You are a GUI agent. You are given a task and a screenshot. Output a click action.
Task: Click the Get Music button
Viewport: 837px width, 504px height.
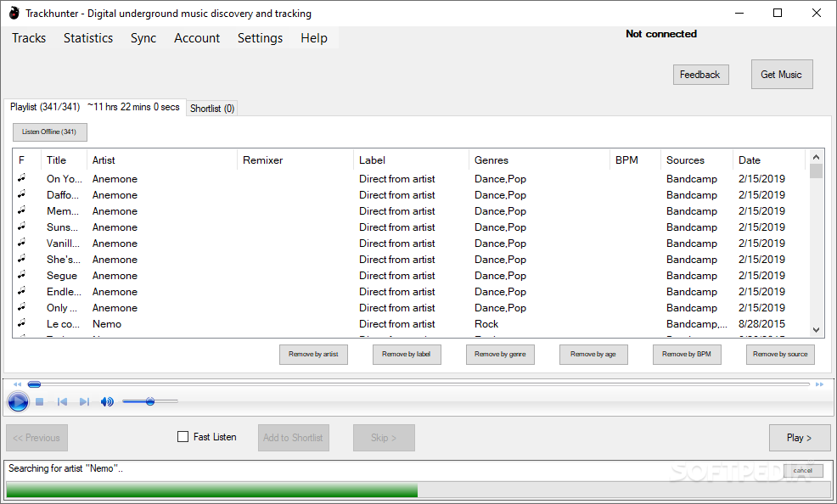(x=782, y=74)
